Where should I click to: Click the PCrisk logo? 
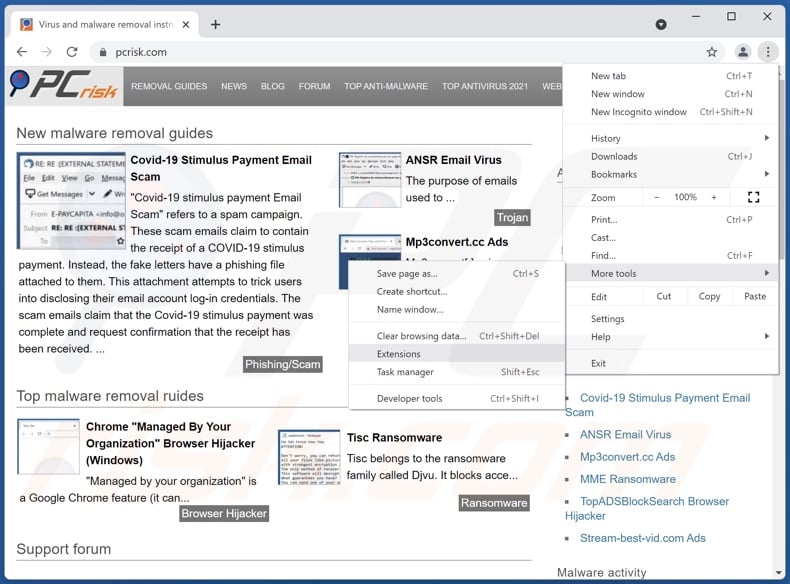[x=64, y=87]
